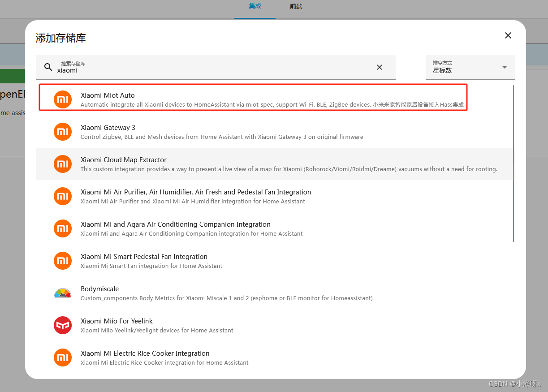Clear the xiaomi search text

click(380, 67)
